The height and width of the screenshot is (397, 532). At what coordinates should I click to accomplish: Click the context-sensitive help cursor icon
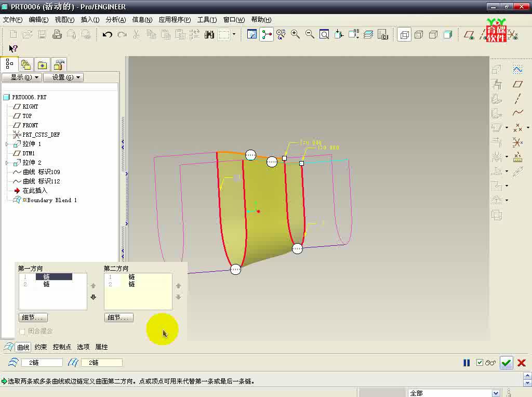click(x=13, y=49)
